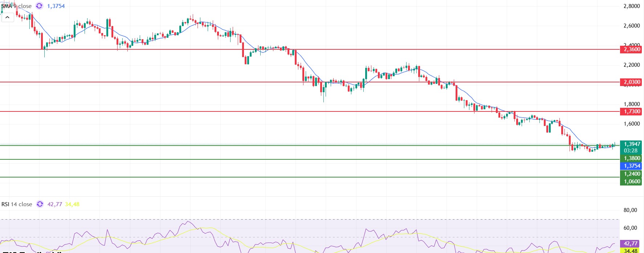Screen dimensions: 644x253
Task: Click the green 1,2400 price label
Action: tap(632, 174)
